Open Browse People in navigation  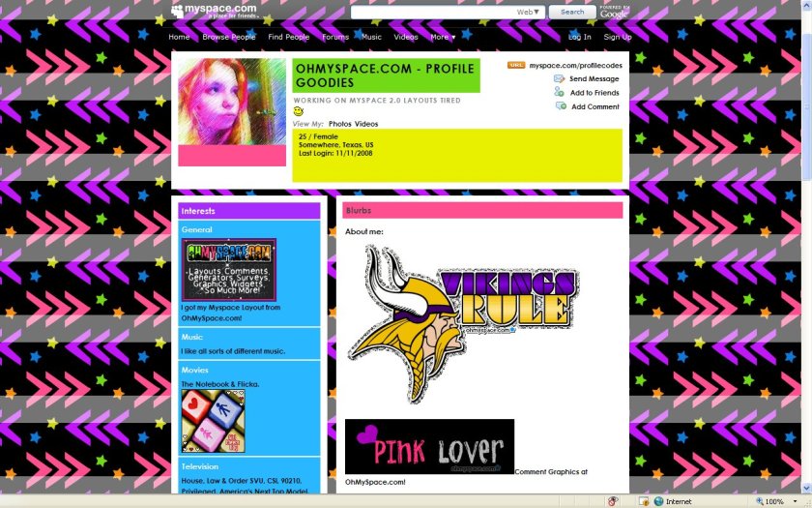coord(229,37)
